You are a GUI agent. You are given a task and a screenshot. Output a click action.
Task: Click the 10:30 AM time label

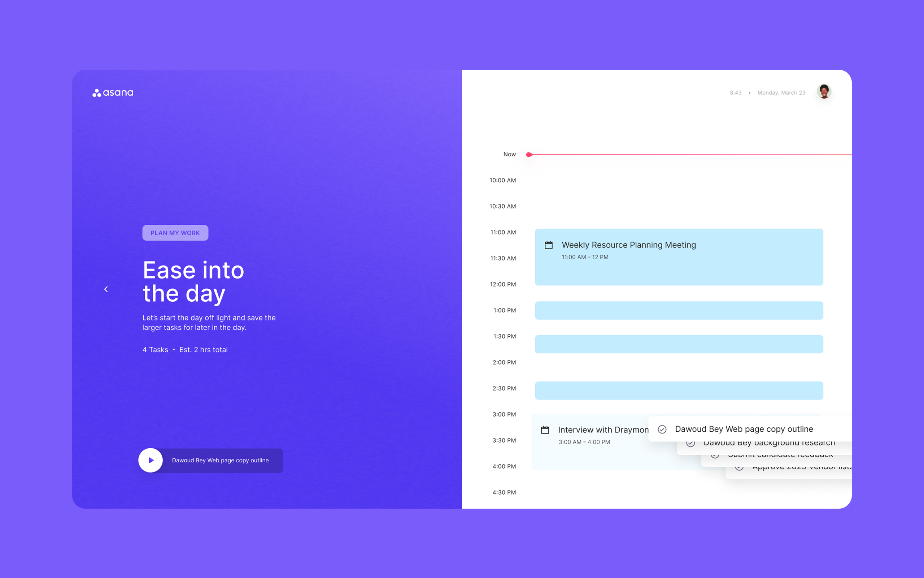(x=502, y=206)
